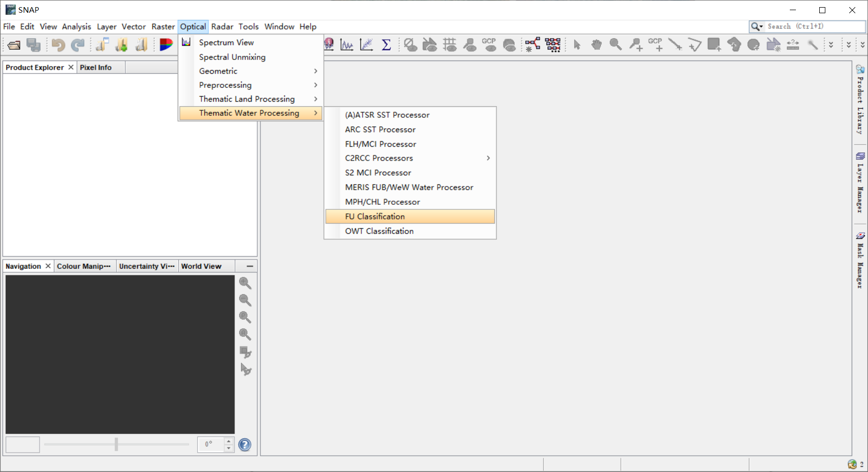868x472 pixels.
Task: Open the Graph Builder icon
Action: [532, 45]
